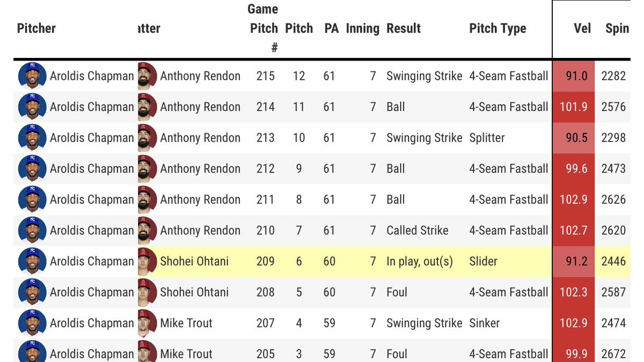Click the 91.0 velocity colored cell
644x362 pixels.
pos(574,76)
